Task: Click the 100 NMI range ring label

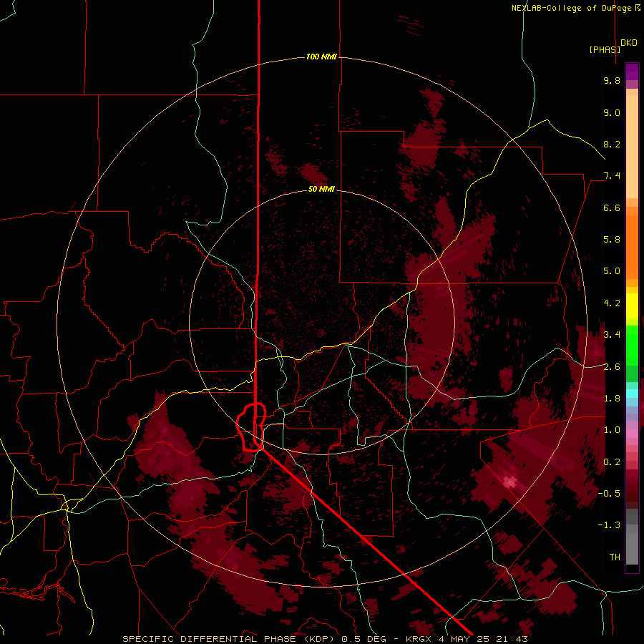Action: pyautogui.click(x=321, y=57)
